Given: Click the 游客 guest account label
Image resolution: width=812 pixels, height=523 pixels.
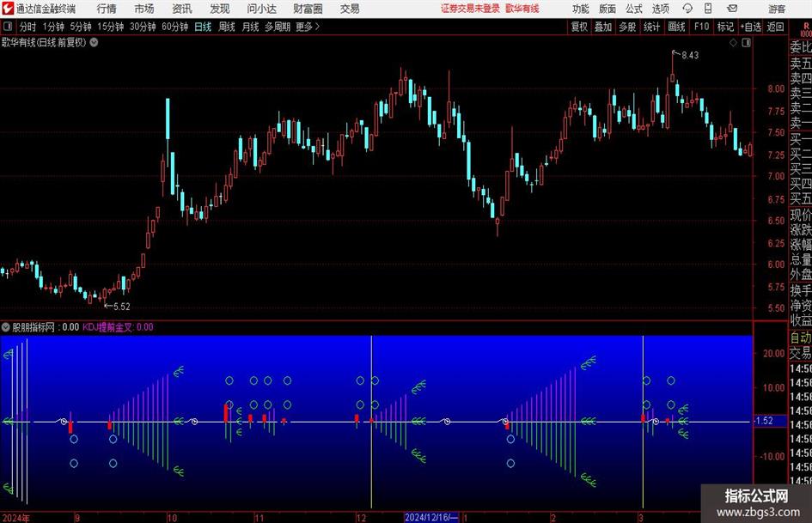Looking at the screenshot, I should point(777,9).
